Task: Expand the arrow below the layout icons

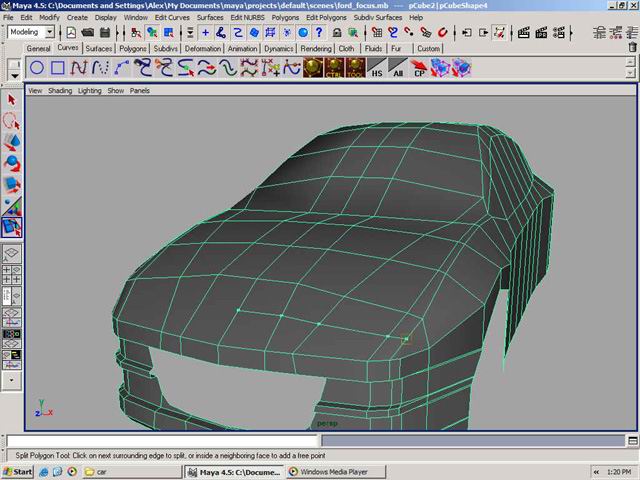Action: 12,380
